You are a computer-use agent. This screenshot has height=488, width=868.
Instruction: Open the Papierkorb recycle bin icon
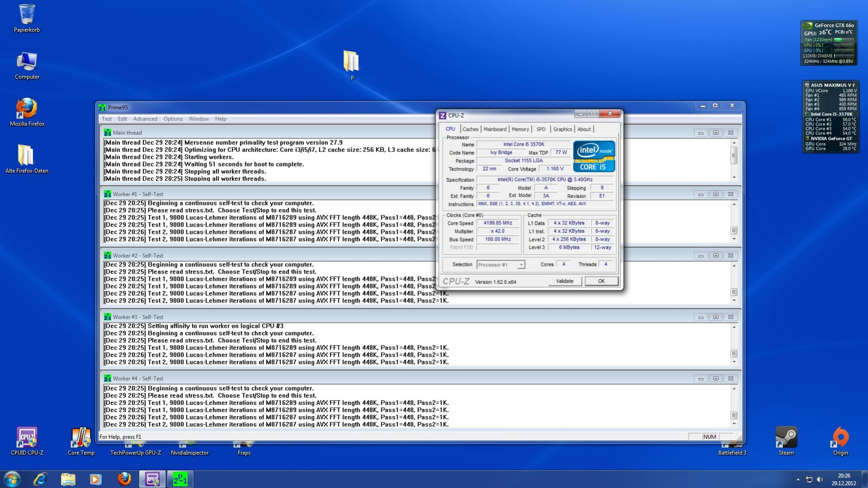[x=27, y=18]
